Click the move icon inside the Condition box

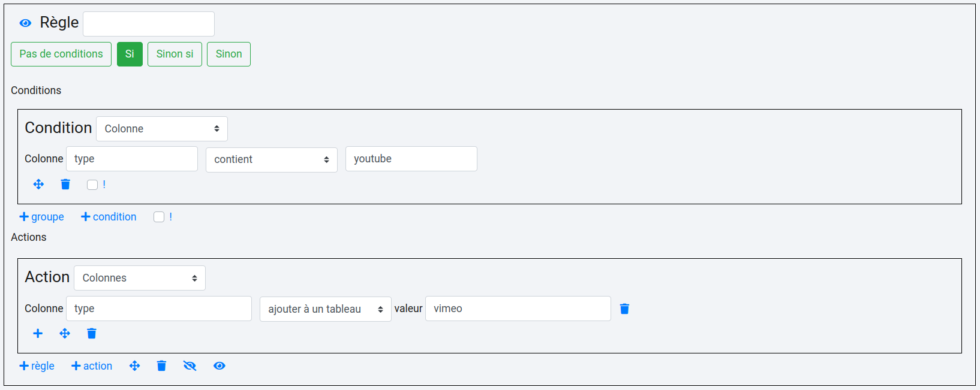(38, 185)
